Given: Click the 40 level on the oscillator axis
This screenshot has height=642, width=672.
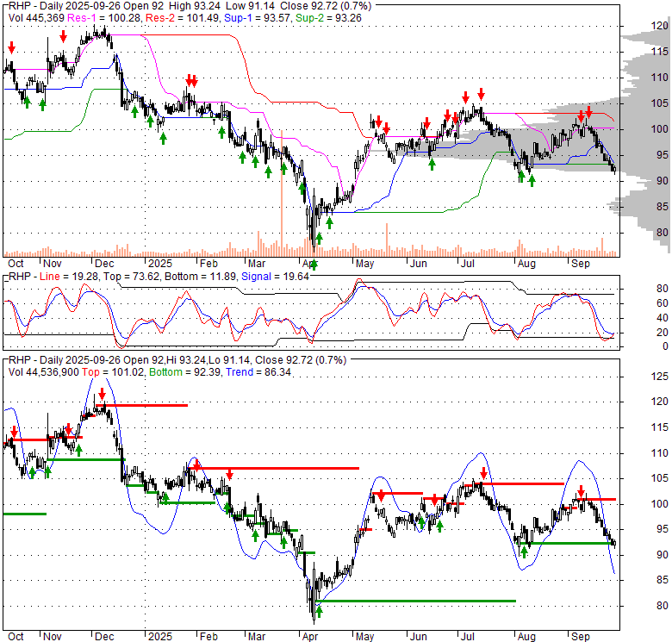Looking at the screenshot, I should coord(663,318).
